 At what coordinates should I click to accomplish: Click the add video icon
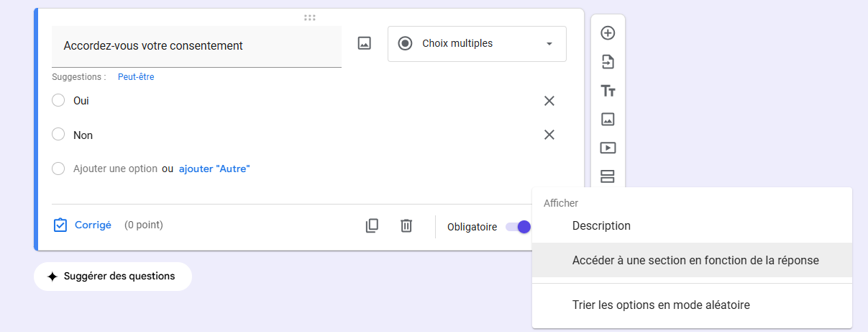tap(608, 148)
